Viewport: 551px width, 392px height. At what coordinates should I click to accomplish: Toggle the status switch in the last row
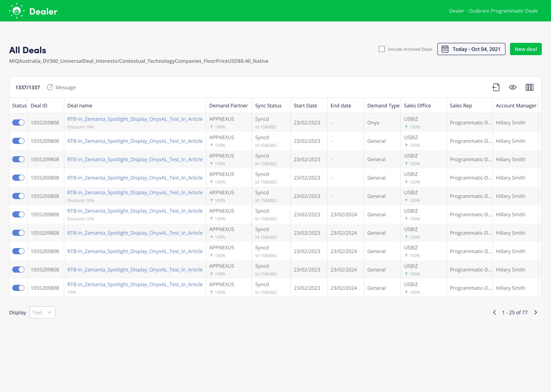click(x=18, y=288)
